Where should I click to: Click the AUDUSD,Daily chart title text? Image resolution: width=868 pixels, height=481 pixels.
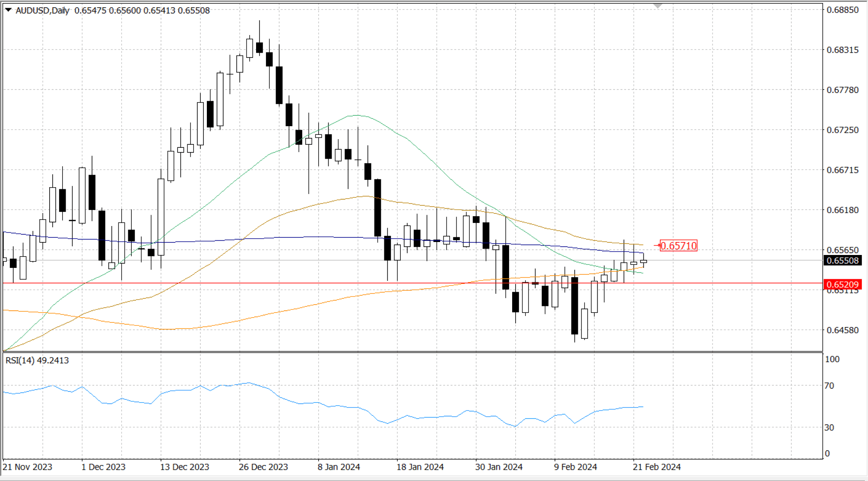tap(42, 10)
